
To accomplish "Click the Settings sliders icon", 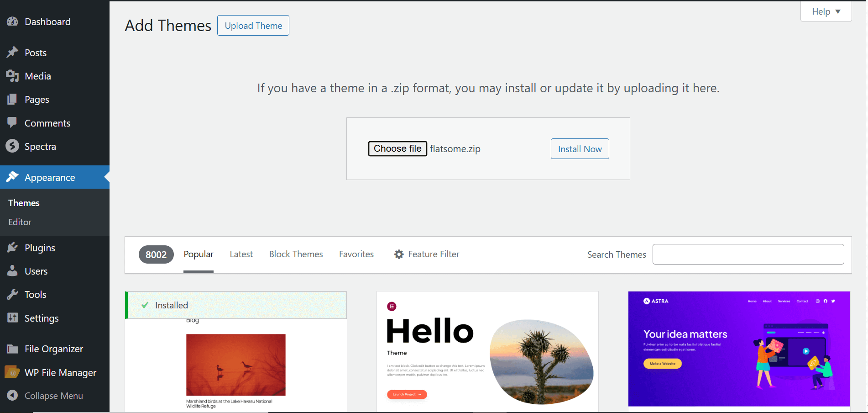I will [12, 318].
